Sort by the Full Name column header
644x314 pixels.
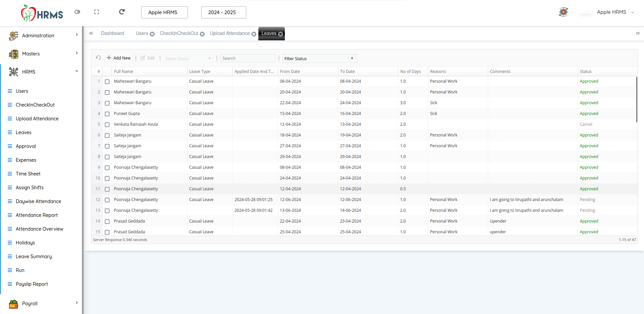tap(149, 71)
